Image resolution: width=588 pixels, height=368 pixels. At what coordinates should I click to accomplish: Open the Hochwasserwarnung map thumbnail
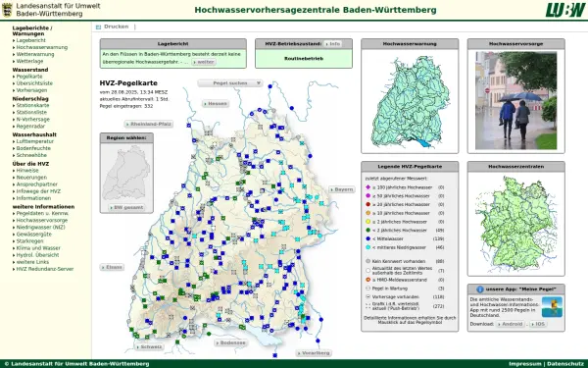tap(410, 101)
